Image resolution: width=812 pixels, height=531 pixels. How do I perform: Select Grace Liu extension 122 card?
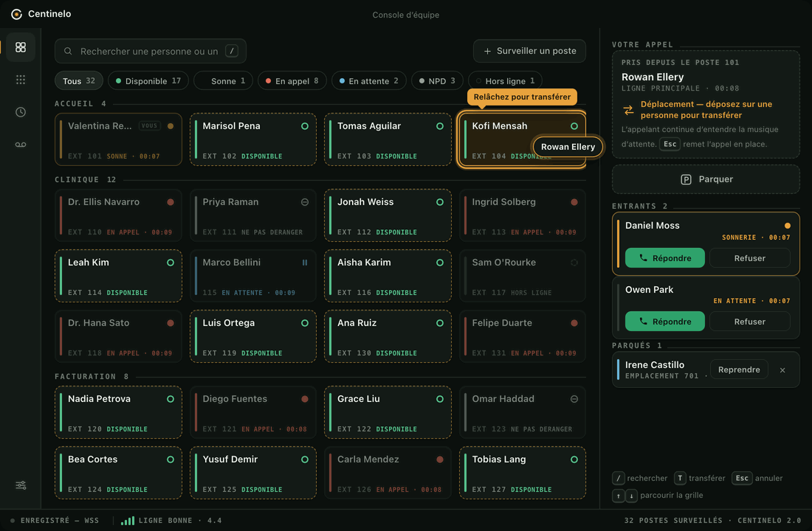coord(388,412)
